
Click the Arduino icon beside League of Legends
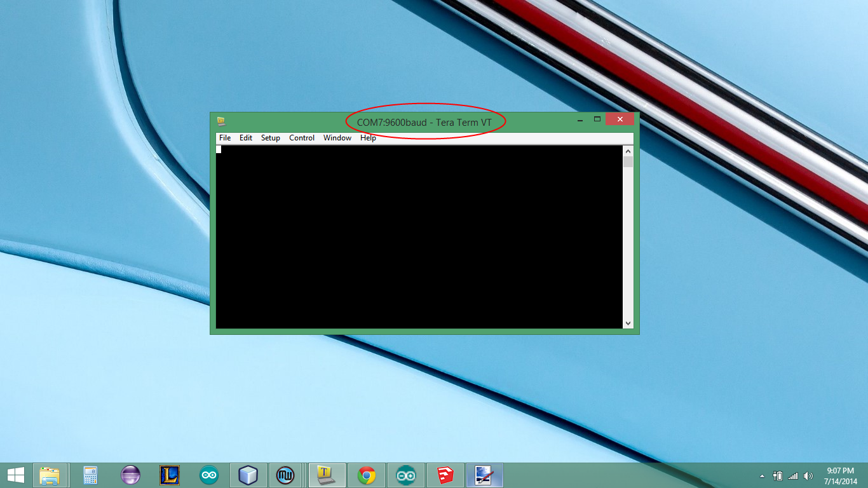tap(208, 475)
